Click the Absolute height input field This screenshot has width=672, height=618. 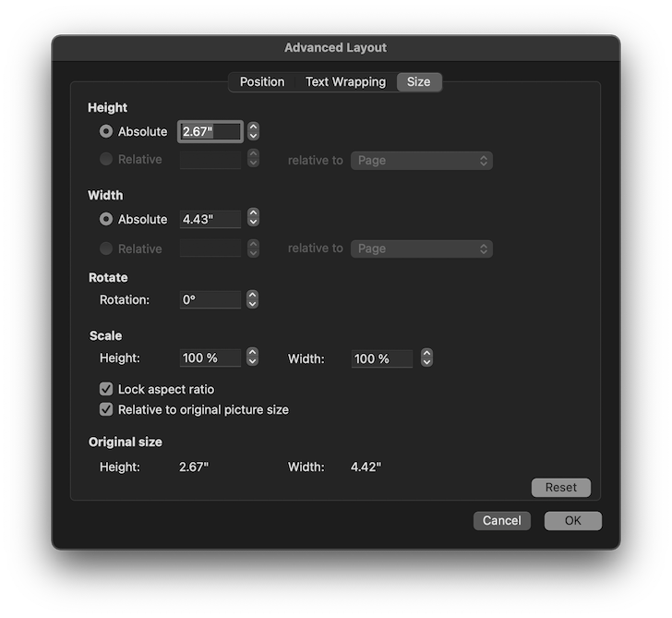point(210,131)
